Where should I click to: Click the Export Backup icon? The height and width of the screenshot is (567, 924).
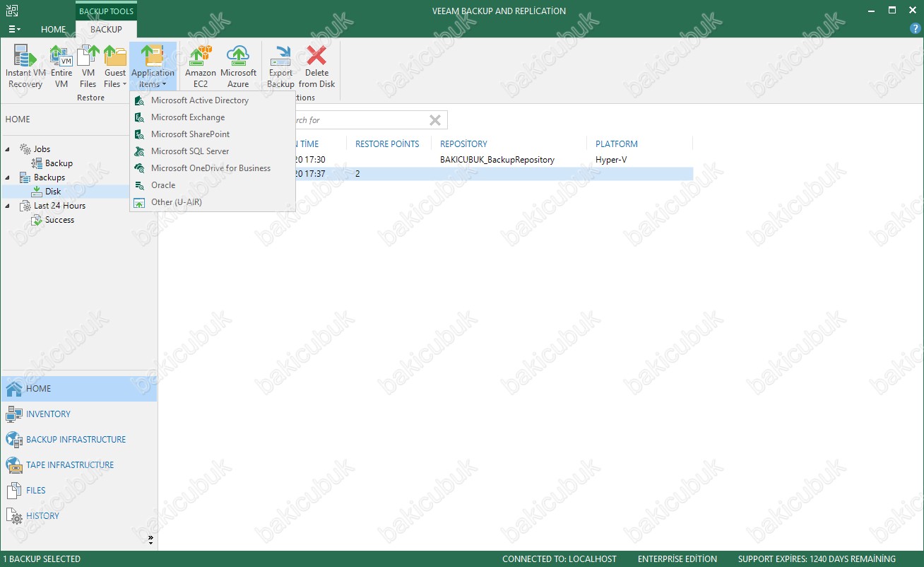280,66
